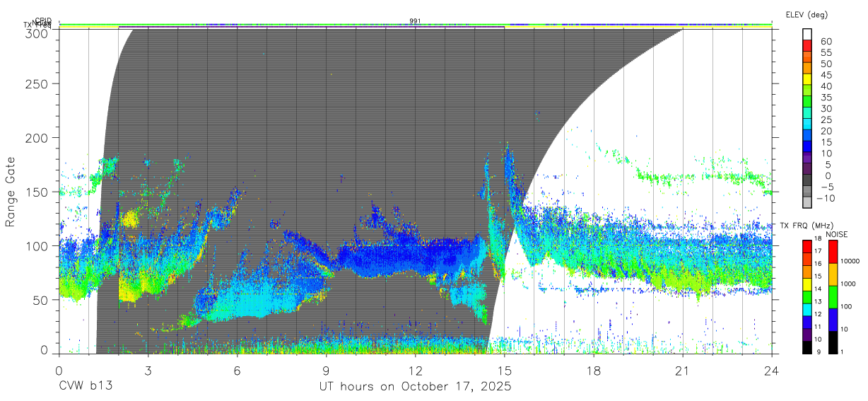
Task: Click the ELEV scale label 35
Action: coord(826,98)
